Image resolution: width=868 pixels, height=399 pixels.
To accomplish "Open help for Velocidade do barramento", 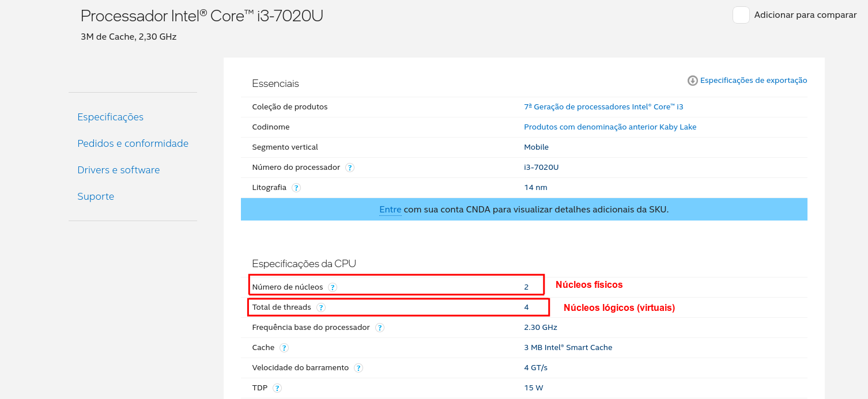I will coord(358,368).
